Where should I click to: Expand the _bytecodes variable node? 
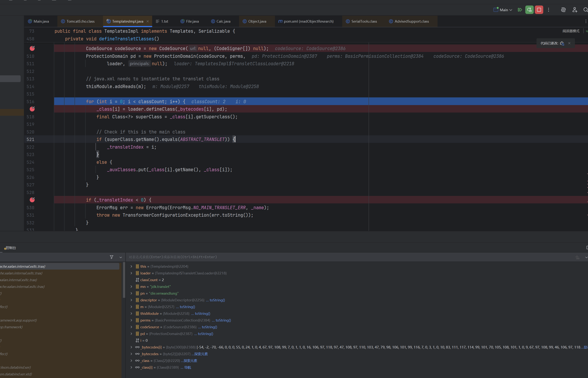pos(131,354)
